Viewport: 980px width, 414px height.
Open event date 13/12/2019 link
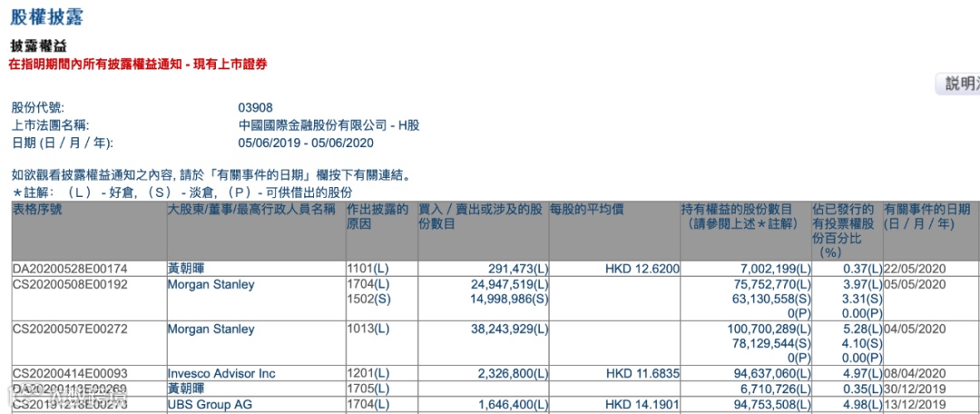click(915, 405)
